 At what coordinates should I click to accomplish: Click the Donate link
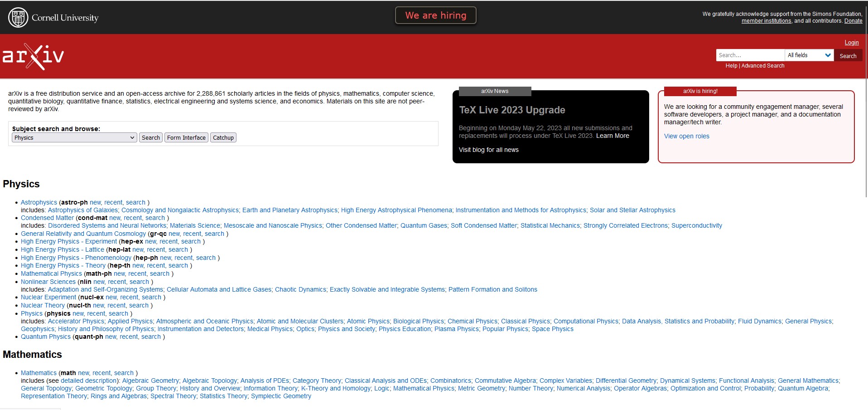(x=853, y=21)
